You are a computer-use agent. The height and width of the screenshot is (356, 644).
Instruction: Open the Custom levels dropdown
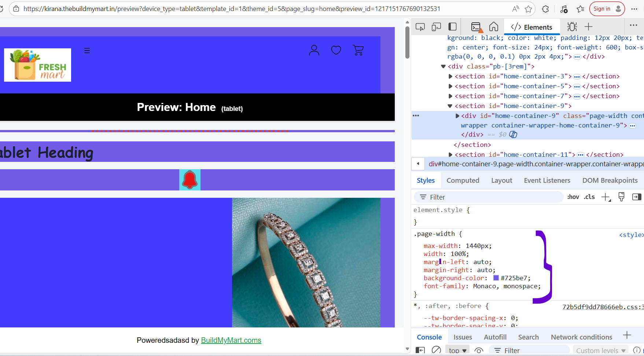600,351
